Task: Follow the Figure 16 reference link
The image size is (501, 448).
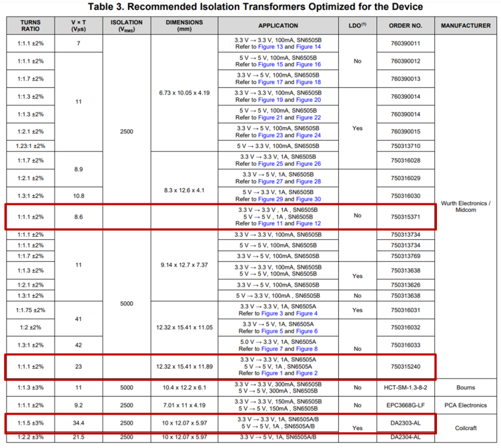Action: 308,65
